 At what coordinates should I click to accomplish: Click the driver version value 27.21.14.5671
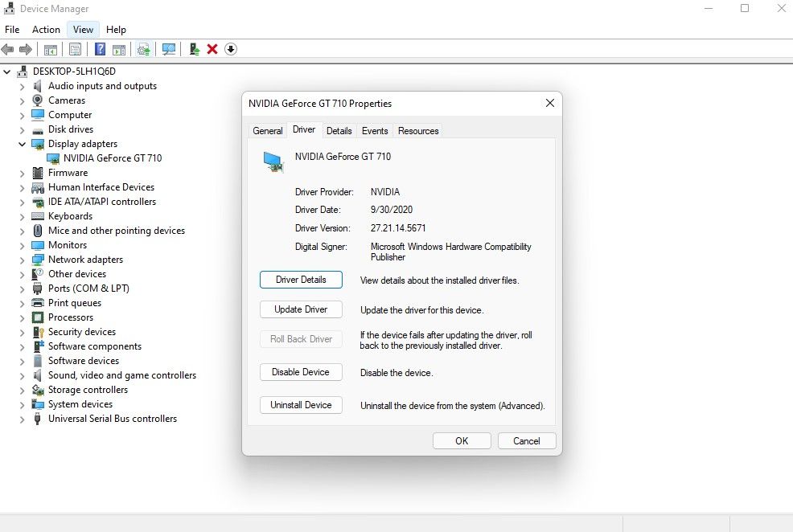coord(398,228)
